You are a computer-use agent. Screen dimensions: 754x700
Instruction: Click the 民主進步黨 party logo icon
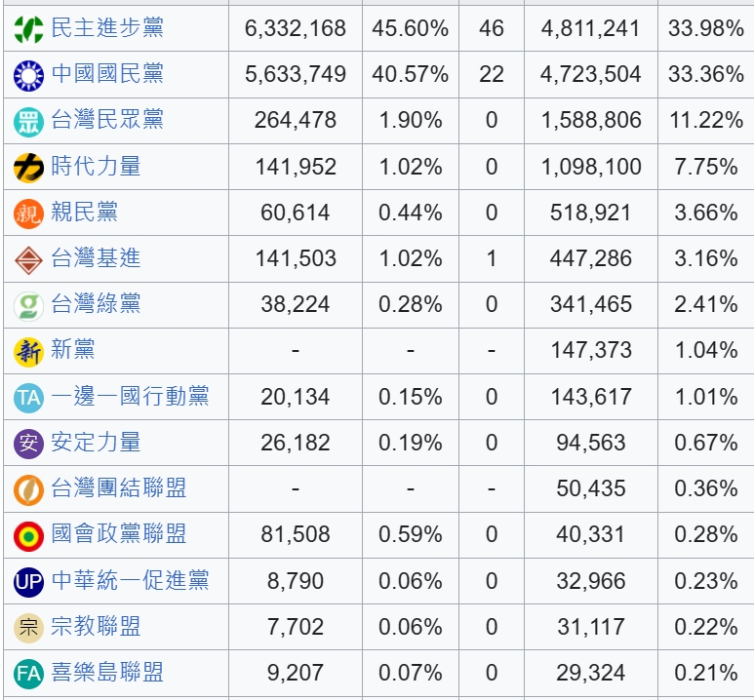point(29,29)
